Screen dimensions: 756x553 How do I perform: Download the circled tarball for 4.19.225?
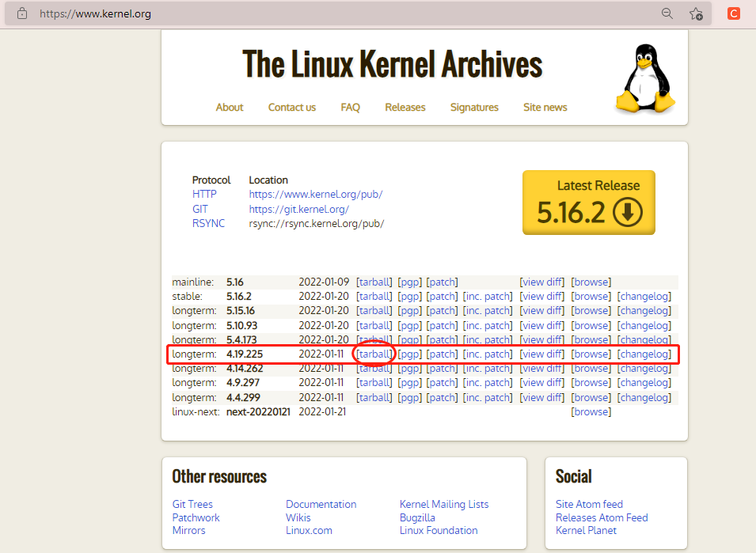[x=374, y=354]
